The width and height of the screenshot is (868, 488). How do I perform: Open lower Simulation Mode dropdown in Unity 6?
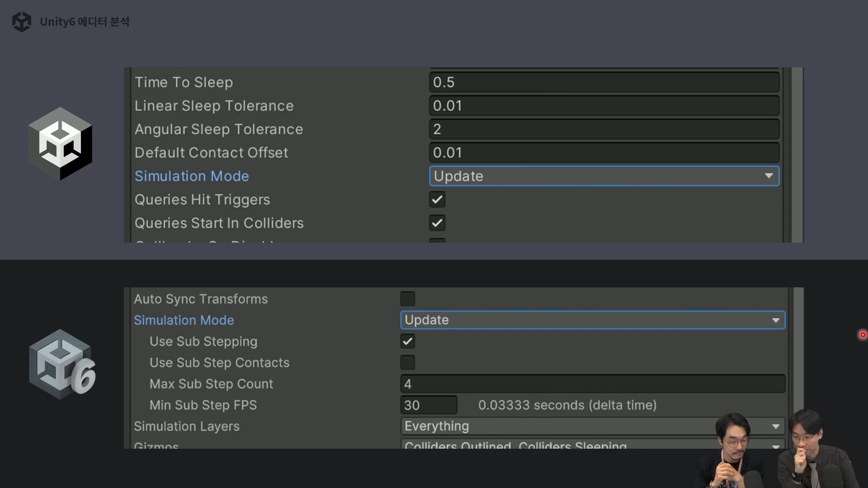pyautogui.click(x=592, y=320)
